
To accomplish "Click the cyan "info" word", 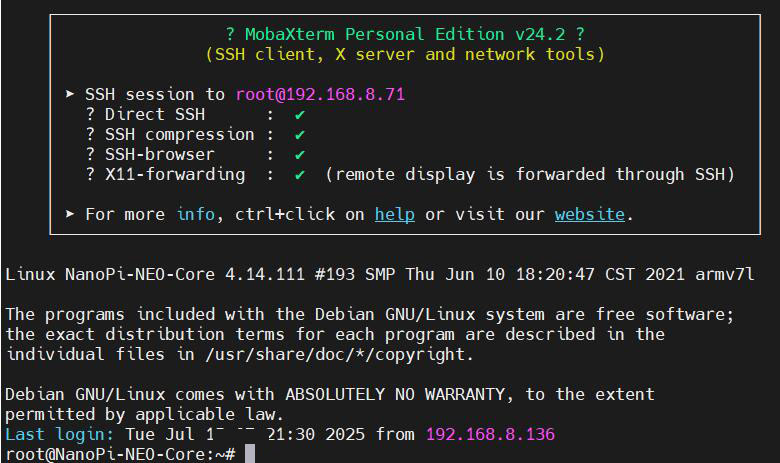I will 195,214.
